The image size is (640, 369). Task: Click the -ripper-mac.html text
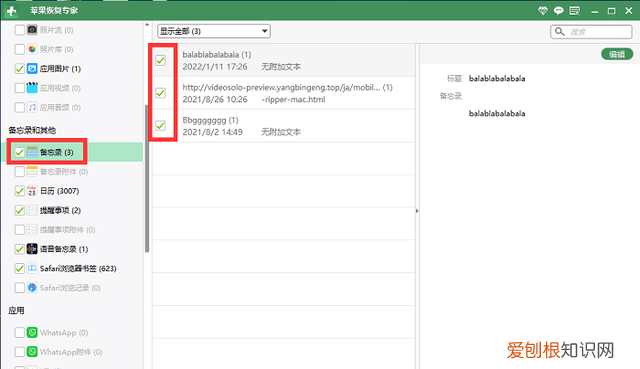293,99
